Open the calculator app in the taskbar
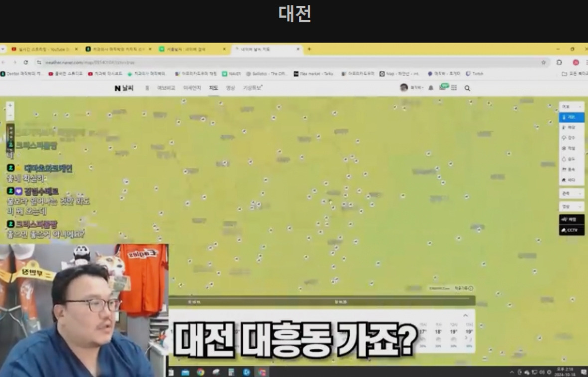Viewport: 588px width, 377px height. coord(231,372)
